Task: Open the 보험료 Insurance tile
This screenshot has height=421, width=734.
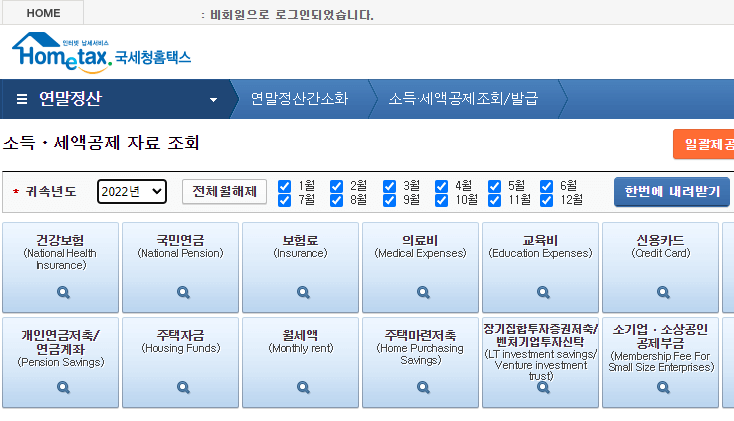Action: [x=300, y=267]
